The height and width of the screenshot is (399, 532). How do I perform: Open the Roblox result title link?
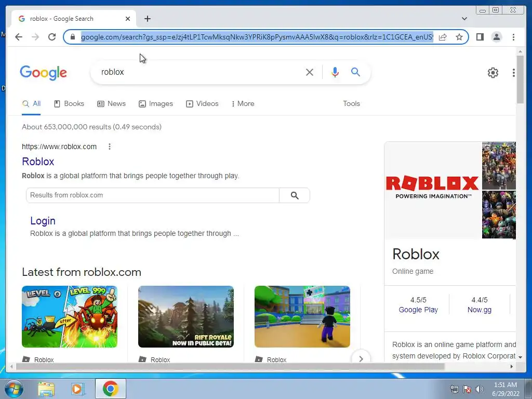[x=38, y=162]
